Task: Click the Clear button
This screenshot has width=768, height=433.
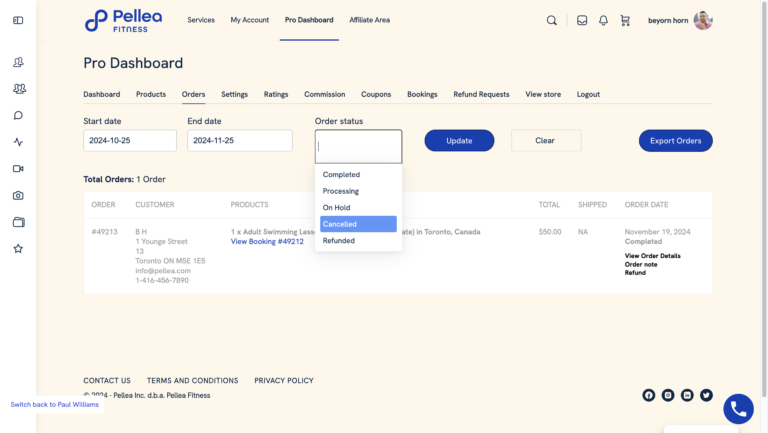Action: 546,141
